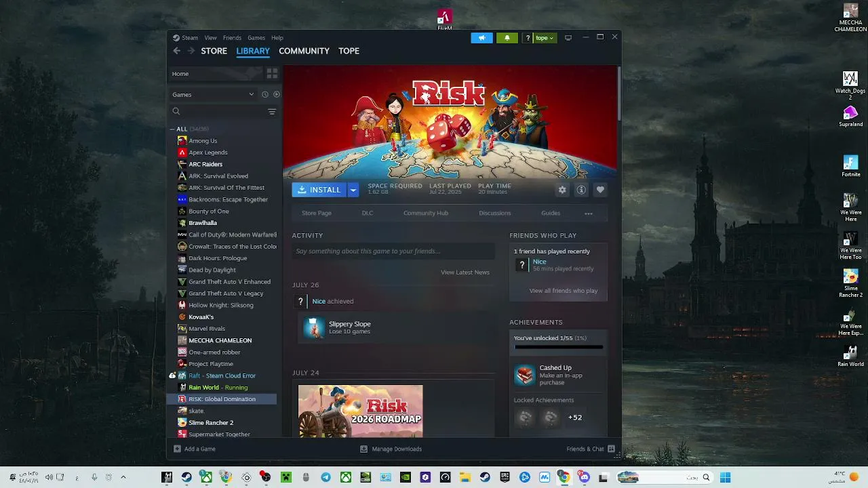Viewport: 868px width, 488px height.
Task: Switch the library to the collections grid view
Action: point(272,73)
